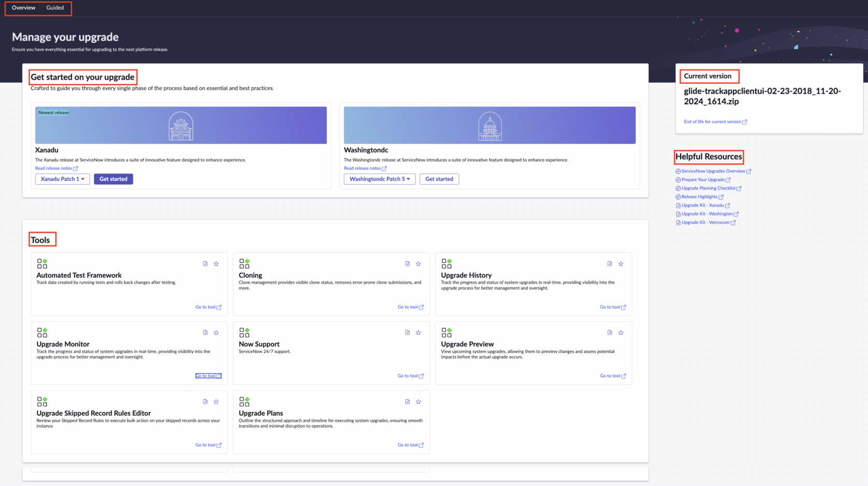The height and width of the screenshot is (486, 868).
Task: Favorite the Automated Test Framework tool
Action: pos(216,264)
